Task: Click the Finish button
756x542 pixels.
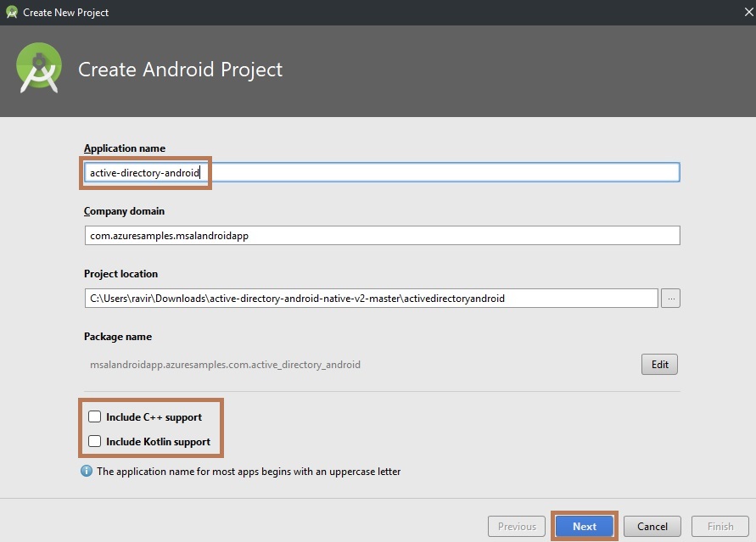Action: click(720, 527)
